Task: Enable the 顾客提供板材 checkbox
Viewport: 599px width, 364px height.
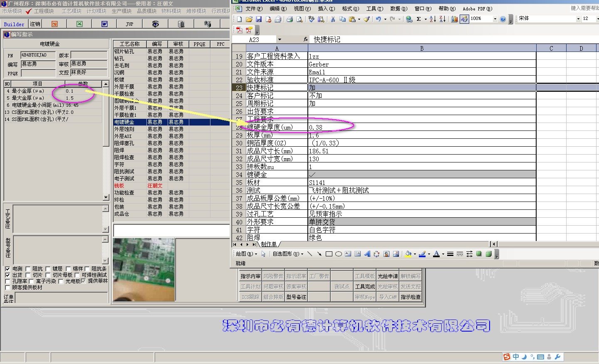Action: pyautogui.click(x=7, y=288)
